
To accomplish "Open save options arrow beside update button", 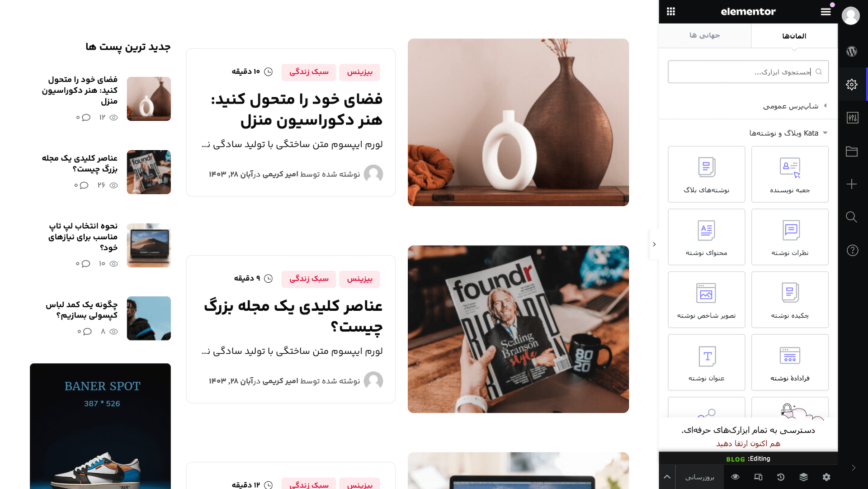I will [x=667, y=477].
